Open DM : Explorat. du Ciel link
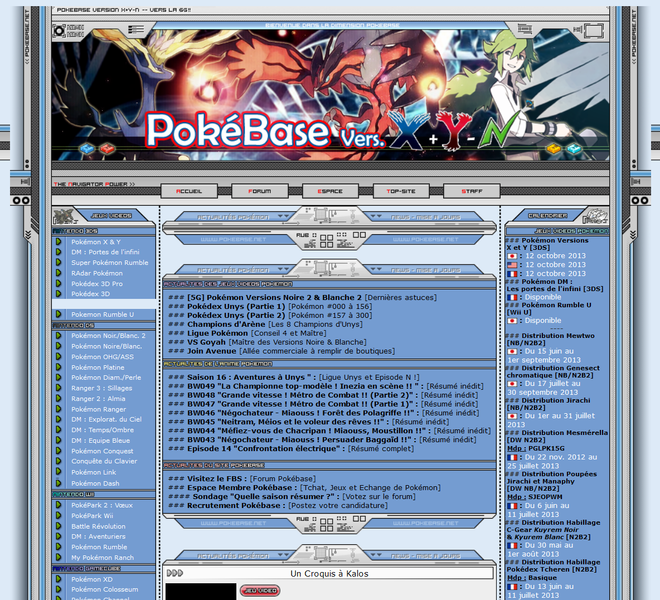660x600 pixels. click(106, 419)
